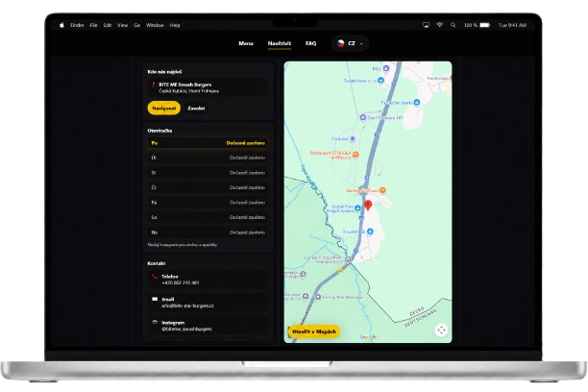The width and height of the screenshot is (588, 392).
Task: Switch to the Menu tab
Action: pos(246,43)
